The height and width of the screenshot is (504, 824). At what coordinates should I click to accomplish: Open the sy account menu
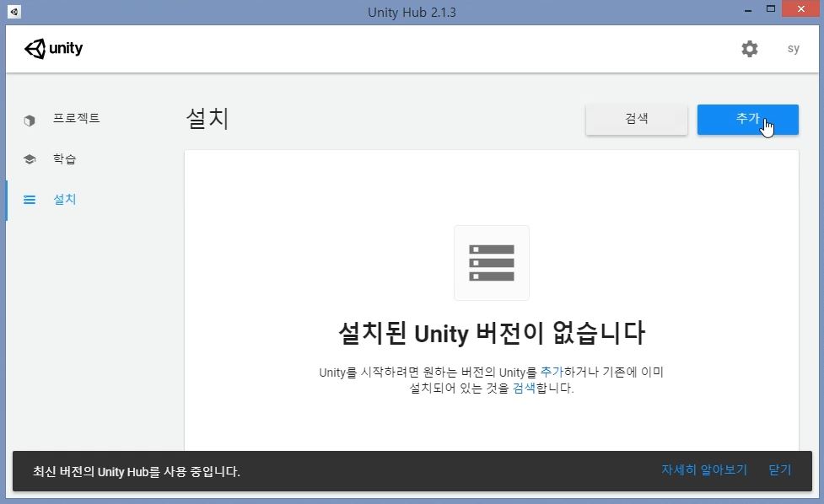pyautogui.click(x=793, y=49)
